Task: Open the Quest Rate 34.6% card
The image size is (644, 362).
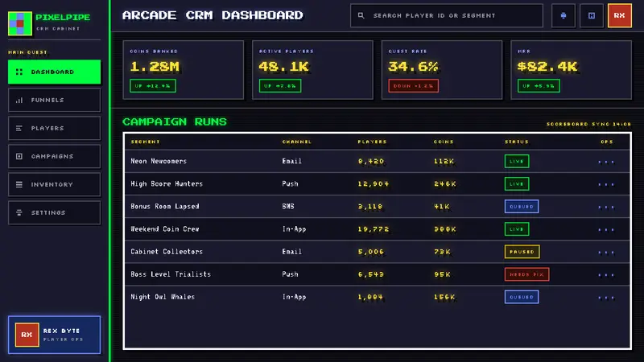Action: click(x=442, y=70)
